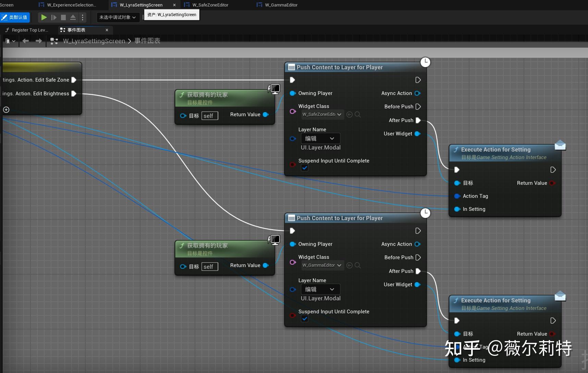Click the graph navigate forward arrow

pos(39,41)
